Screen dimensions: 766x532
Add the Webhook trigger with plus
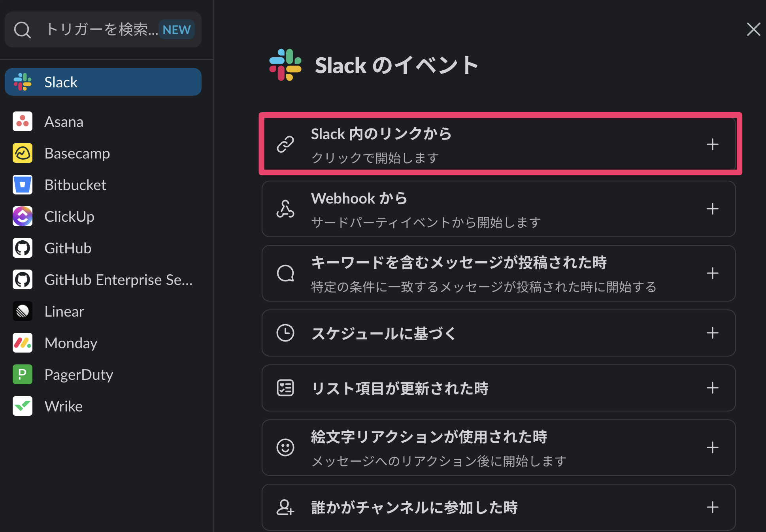[x=712, y=209]
